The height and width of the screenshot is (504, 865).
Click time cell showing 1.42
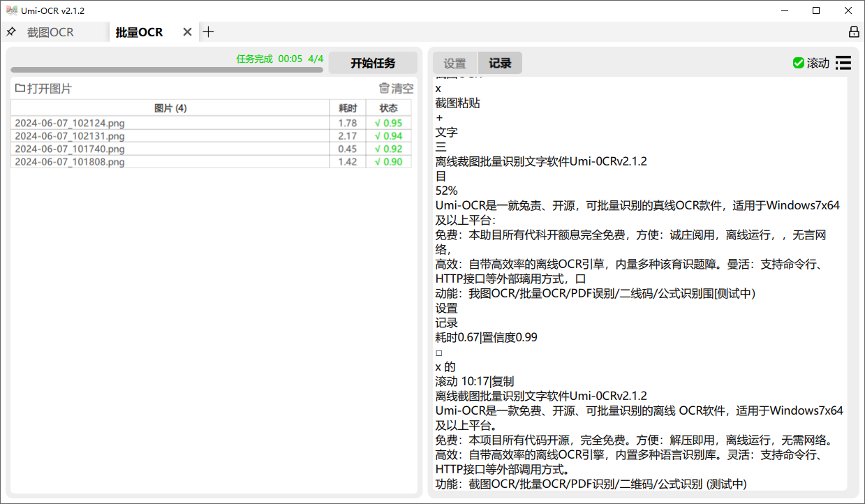click(x=348, y=162)
